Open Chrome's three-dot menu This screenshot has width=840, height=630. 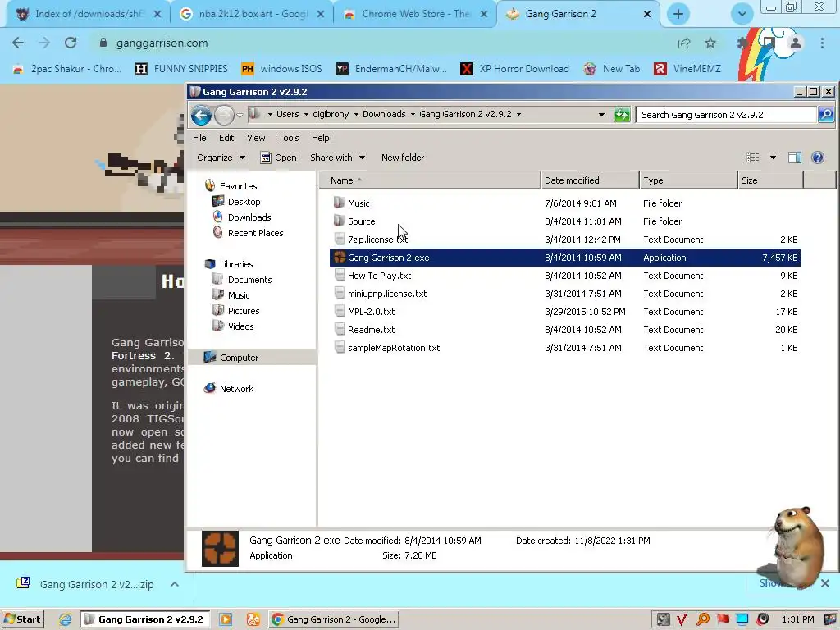click(822, 43)
